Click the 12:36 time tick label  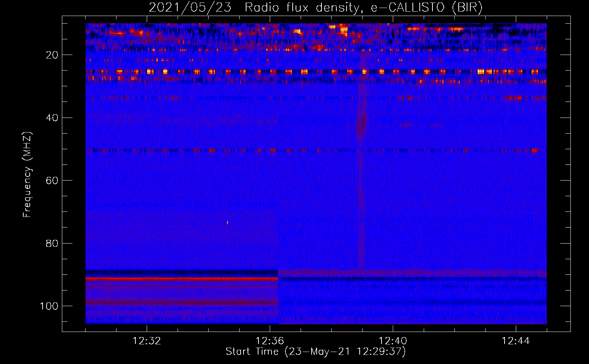(x=270, y=341)
